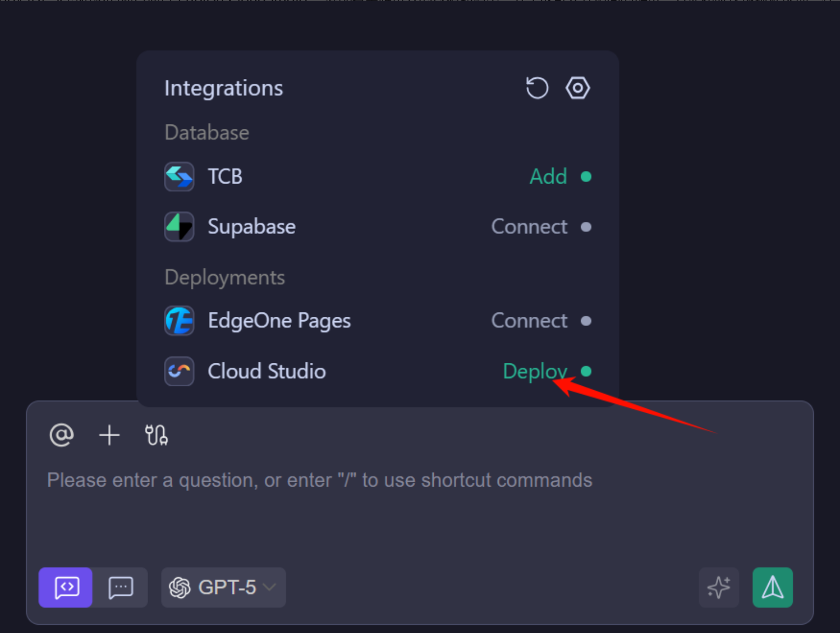Toggle the Agent code mode button
This screenshot has width=840, height=633.
[x=65, y=588]
